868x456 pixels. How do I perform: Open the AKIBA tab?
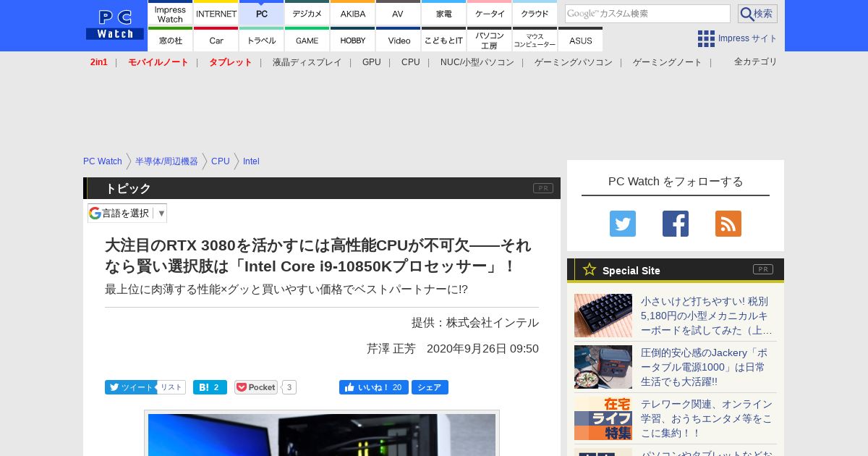click(353, 12)
